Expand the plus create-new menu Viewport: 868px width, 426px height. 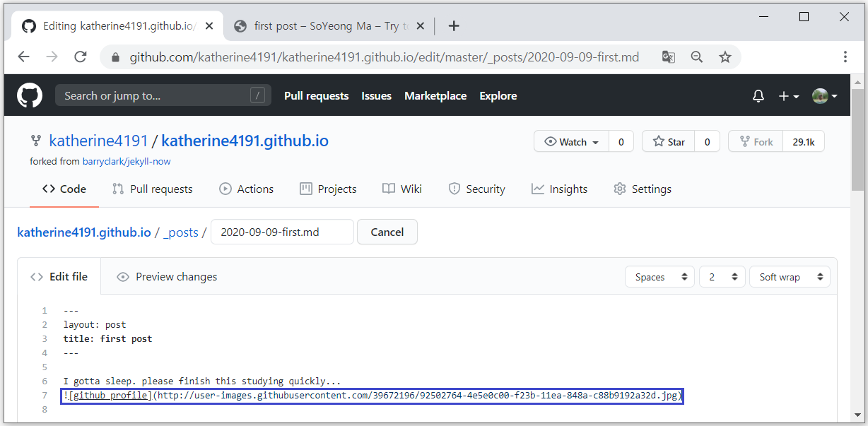click(789, 96)
